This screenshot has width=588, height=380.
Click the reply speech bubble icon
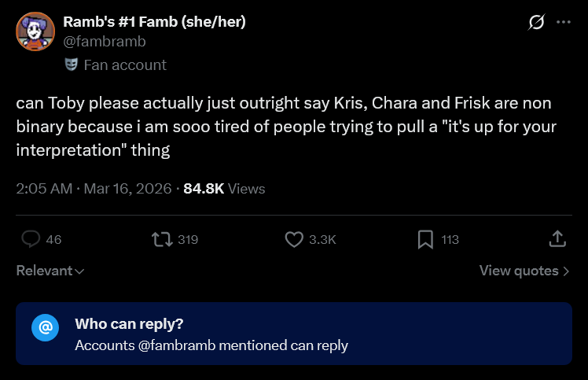31,239
